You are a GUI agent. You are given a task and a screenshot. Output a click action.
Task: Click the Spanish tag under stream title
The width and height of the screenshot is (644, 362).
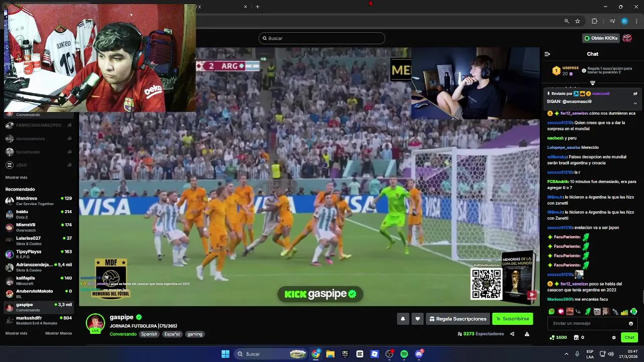coord(149,334)
